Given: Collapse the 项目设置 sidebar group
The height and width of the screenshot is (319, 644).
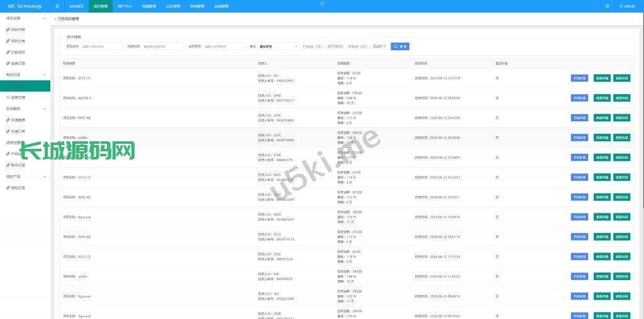Looking at the screenshot, I should click(x=44, y=19).
